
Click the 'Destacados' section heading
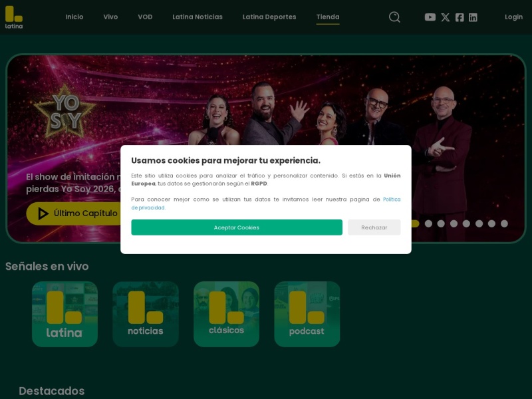click(x=52, y=391)
